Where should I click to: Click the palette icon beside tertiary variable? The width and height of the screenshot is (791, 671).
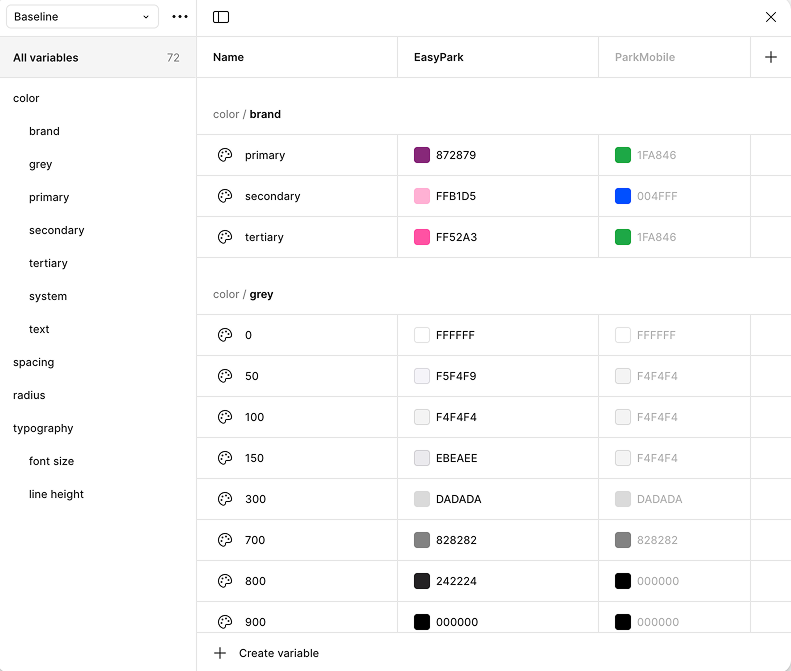tap(225, 237)
